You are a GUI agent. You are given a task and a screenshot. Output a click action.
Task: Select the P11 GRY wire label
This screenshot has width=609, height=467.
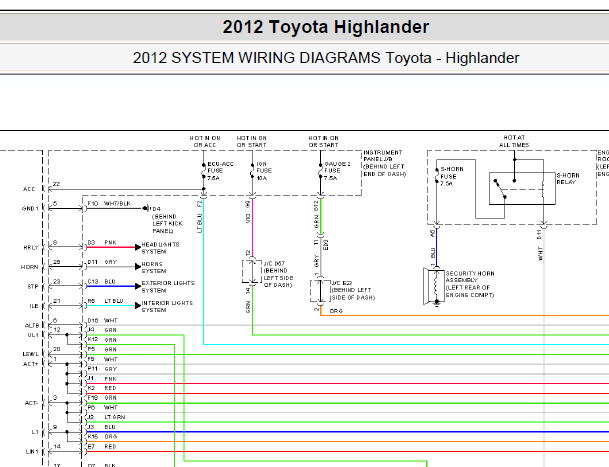[102, 369]
